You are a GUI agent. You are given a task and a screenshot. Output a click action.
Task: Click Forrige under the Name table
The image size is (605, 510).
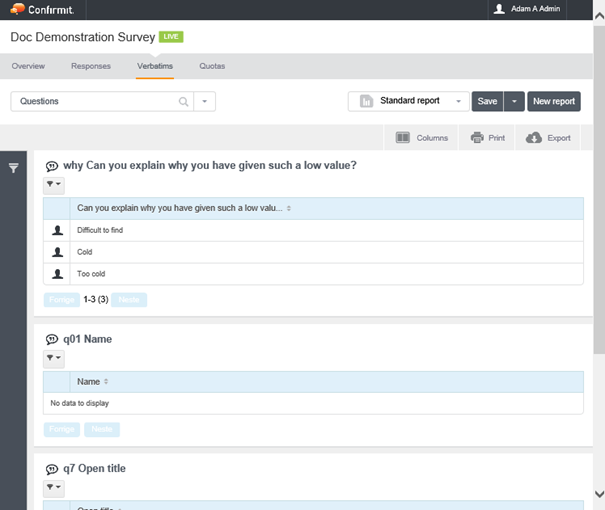coord(62,429)
